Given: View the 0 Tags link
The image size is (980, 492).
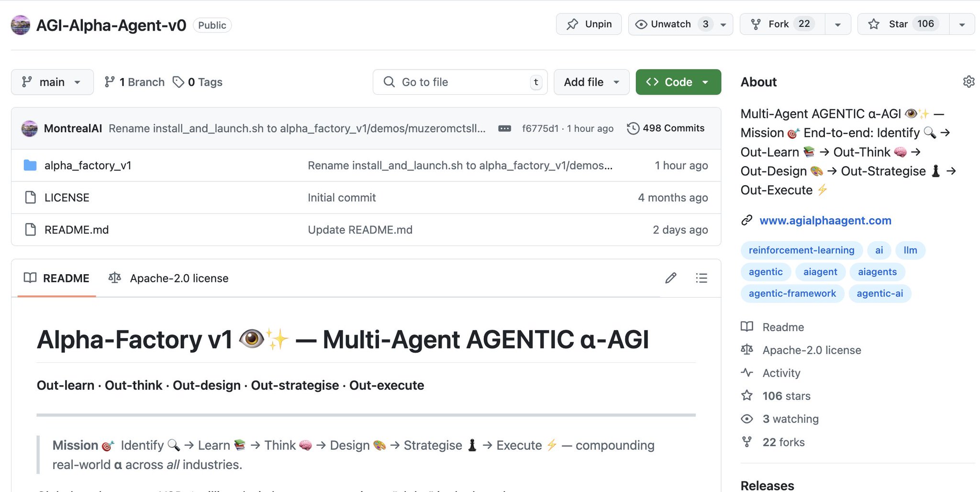Looking at the screenshot, I should point(198,82).
